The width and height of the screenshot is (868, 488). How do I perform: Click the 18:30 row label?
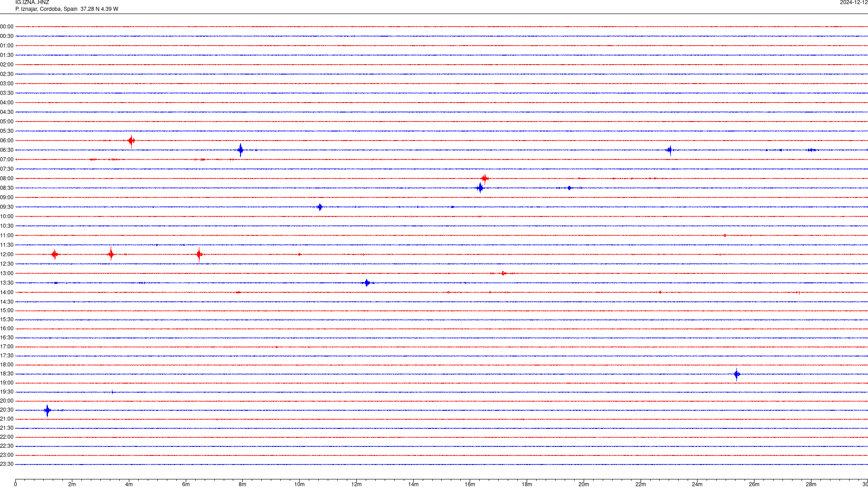pyautogui.click(x=7, y=374)
